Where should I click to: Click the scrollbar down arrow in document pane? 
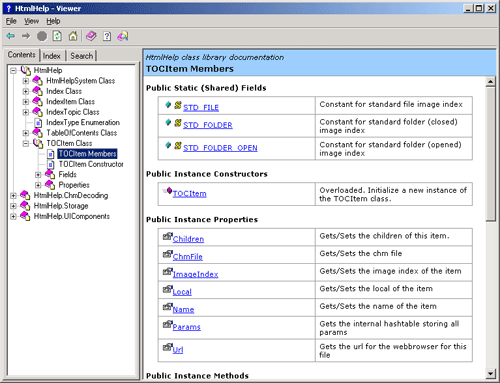point(490,374)
